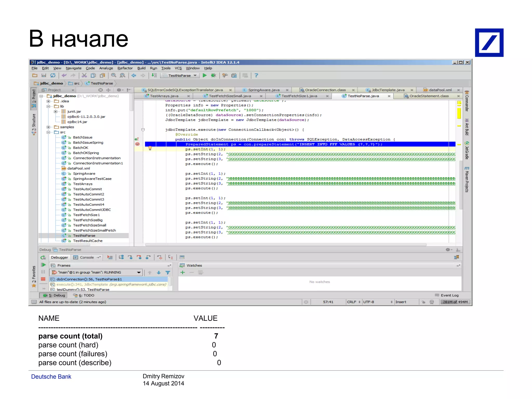The height and width of the screenshot is (399, 532).
Task: Toggle the Commander side panel
Action: point(467,101)
